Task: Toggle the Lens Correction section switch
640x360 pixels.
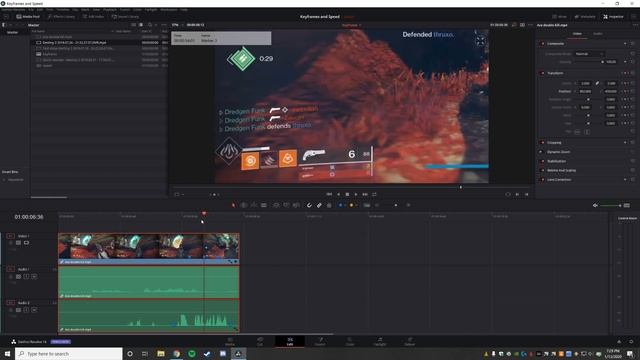Action: (x=542, y=180)
